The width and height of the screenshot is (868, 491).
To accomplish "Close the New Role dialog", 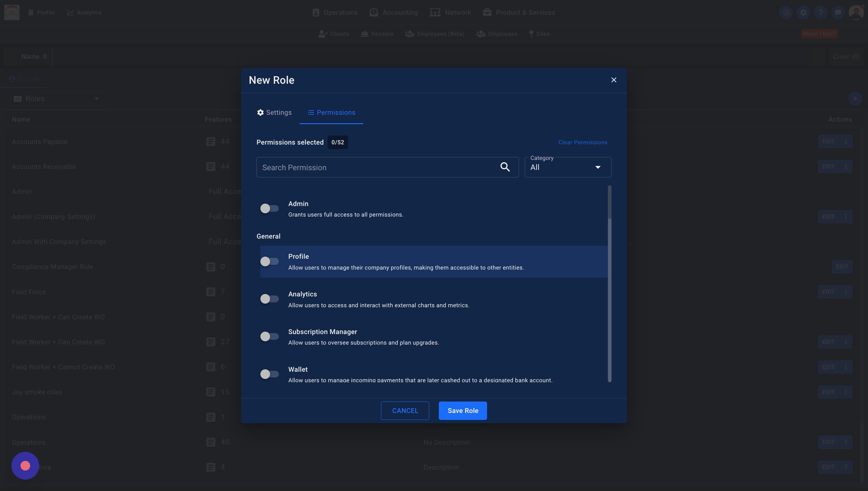I will pos(614,80).
